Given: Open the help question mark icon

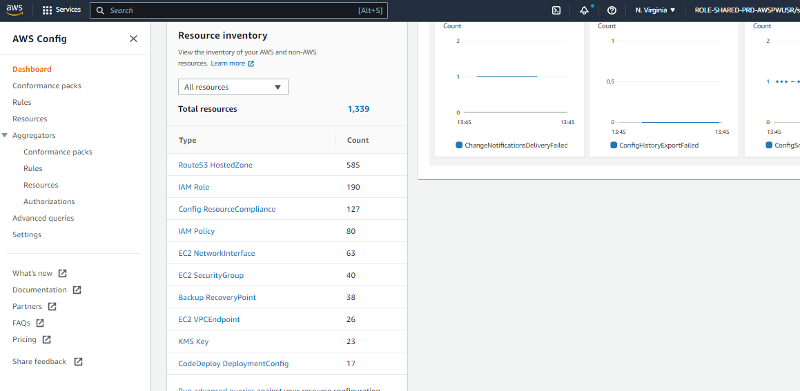Looking at the screenshot, I should point(612,10).
